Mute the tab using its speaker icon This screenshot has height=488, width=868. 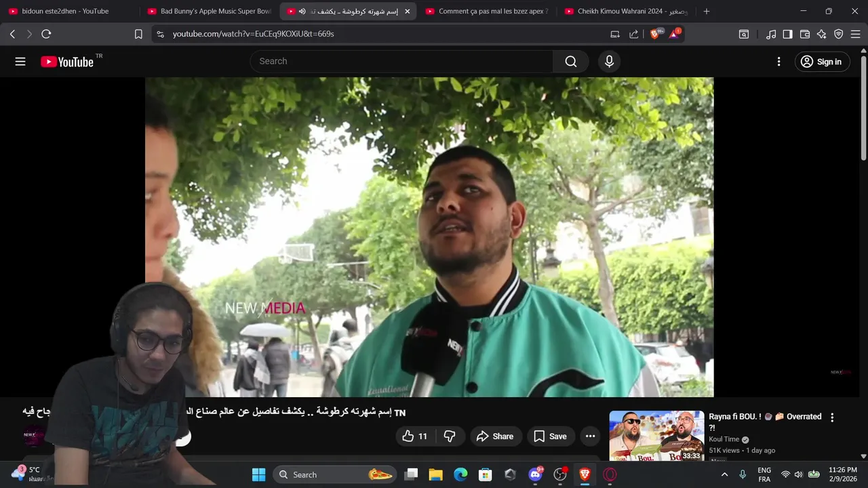point(302,12)
